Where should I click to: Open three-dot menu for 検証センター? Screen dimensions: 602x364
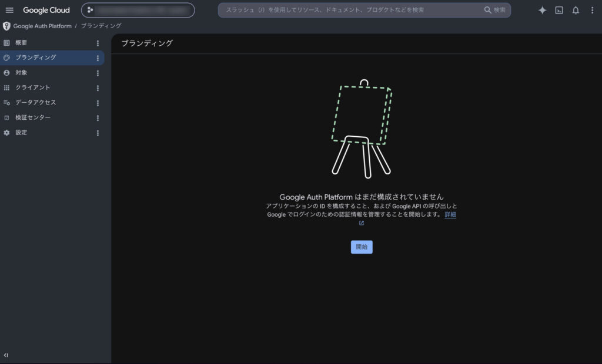[98, 118]
